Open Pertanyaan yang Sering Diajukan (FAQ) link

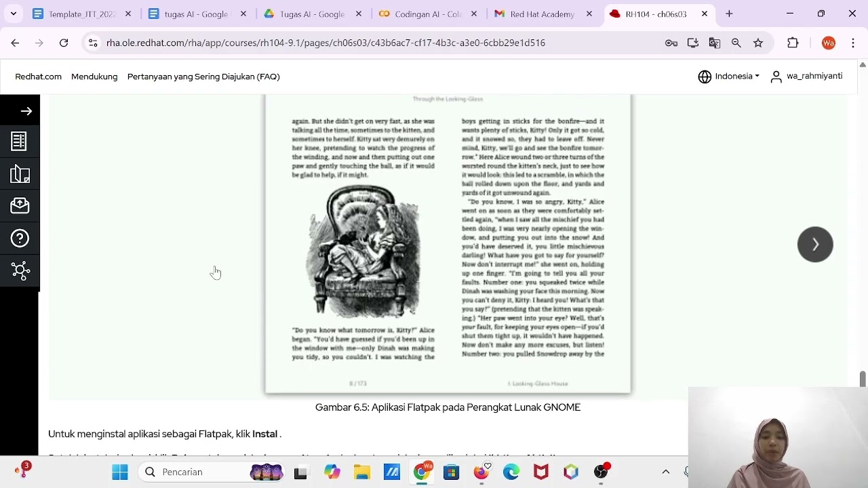point(203,77)
